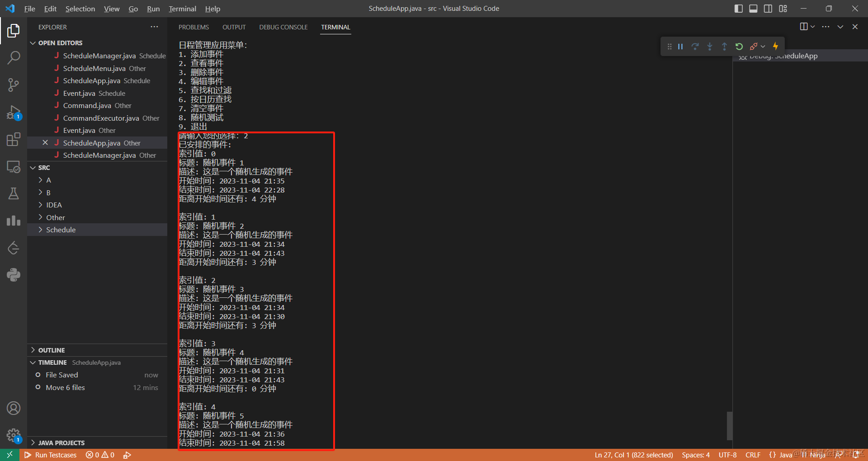Open the File menu
Screen dimensions: 868x461
[x=30, y=9]
